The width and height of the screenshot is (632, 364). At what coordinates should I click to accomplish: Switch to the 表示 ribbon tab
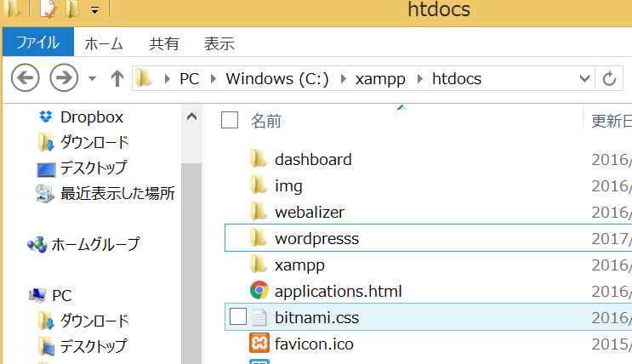219,43
